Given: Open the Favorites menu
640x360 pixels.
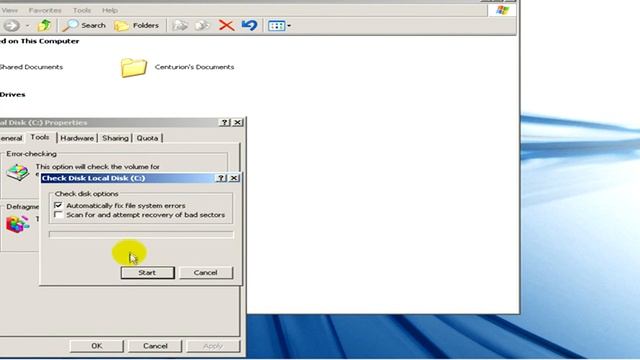Looking at the screenshot, I should (45, 10).
